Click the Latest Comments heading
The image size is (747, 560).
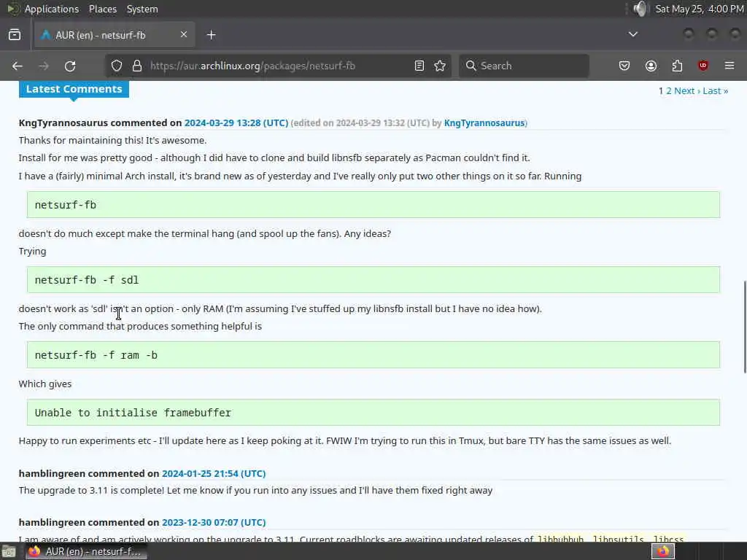74,89
